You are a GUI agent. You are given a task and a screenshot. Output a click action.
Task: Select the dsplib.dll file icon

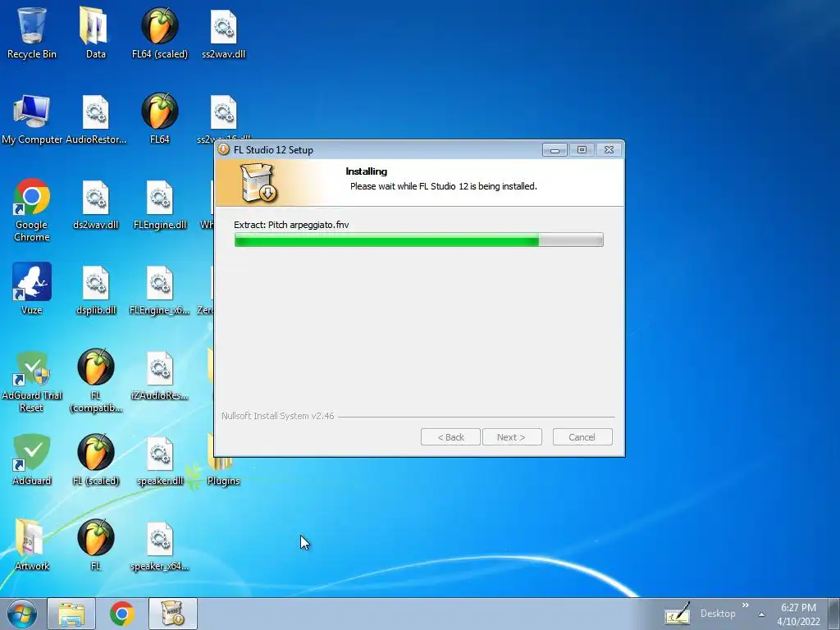click(95, 288)
